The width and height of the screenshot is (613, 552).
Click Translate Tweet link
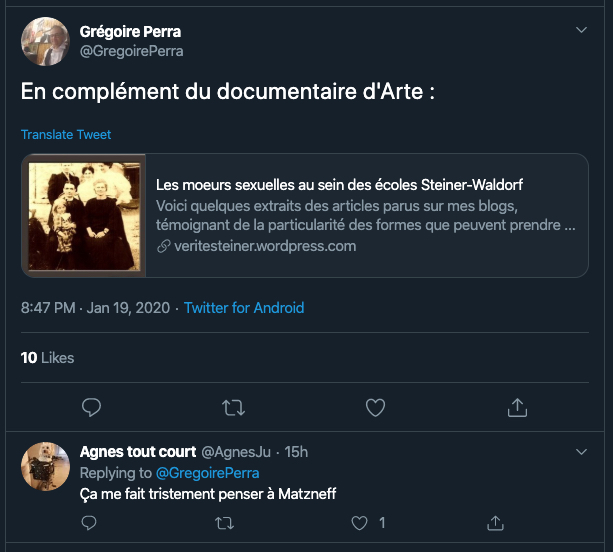pos(66,135)
